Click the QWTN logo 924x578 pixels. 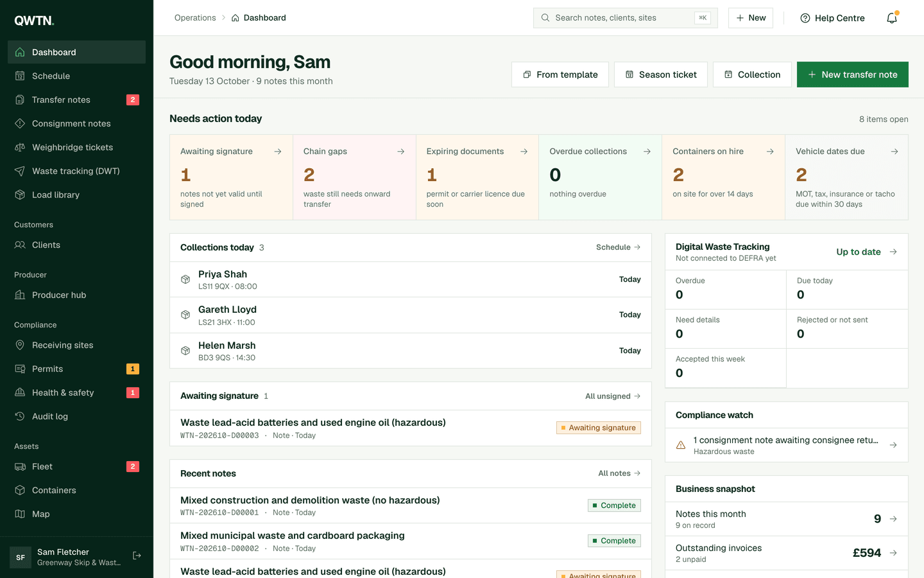pyautogui.click(x=34, y=21)
